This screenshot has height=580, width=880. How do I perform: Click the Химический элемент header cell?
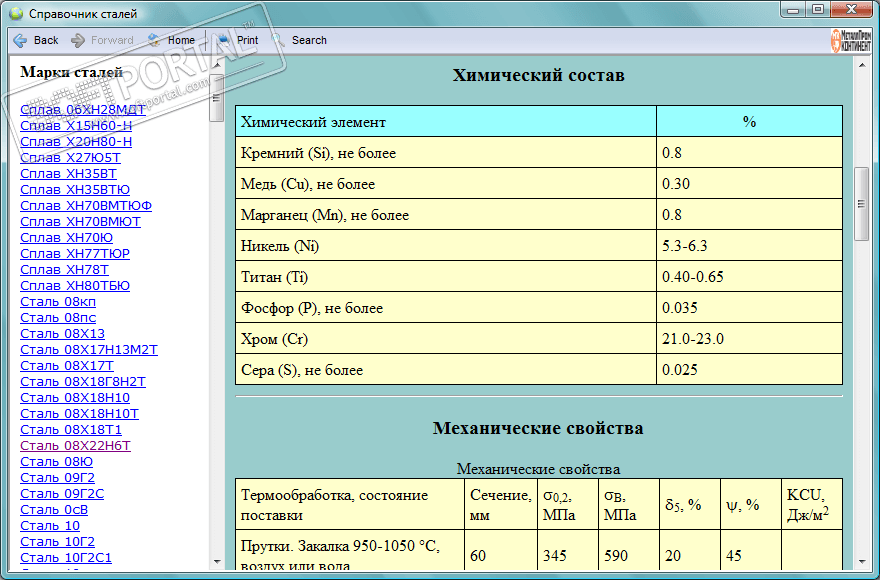tap(446, 122)
